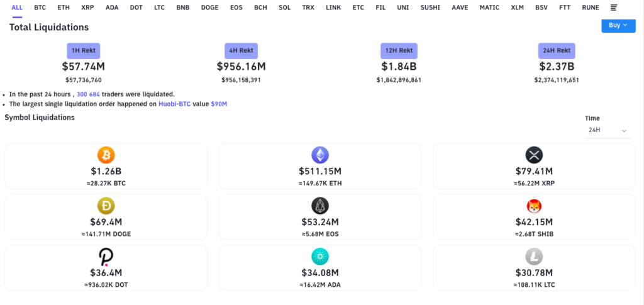The width and height of the screenshot is (644, 305).
Task: Click the Polkadot logo icon
Action: tap(106, 257)
